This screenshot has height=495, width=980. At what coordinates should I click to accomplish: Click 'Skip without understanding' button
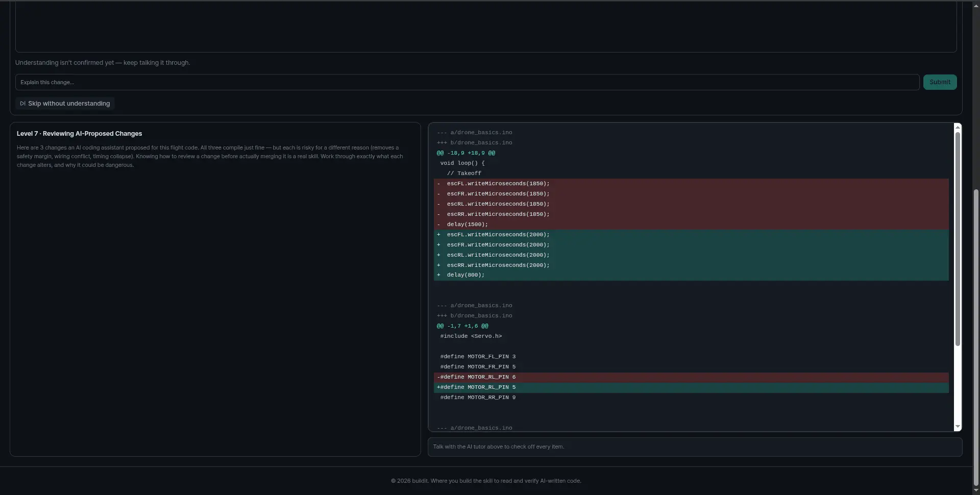click(x=65, y=104)
